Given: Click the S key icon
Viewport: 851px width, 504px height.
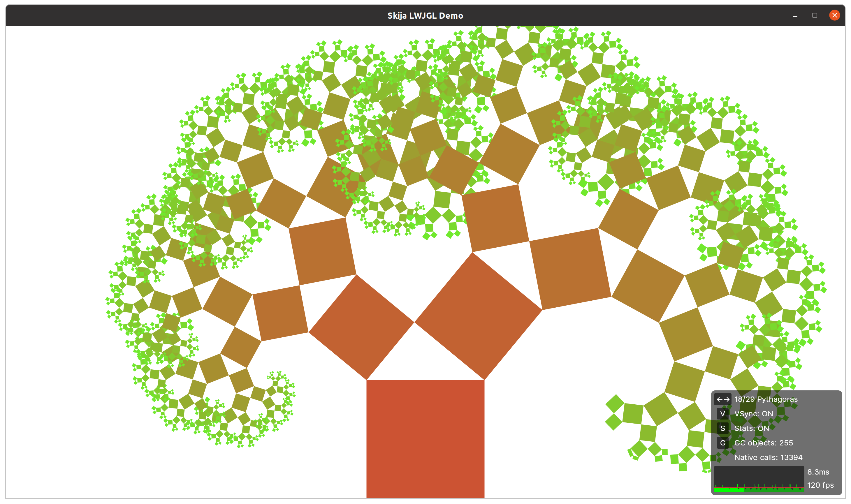Looking at the screenshot, I should 722,428.
